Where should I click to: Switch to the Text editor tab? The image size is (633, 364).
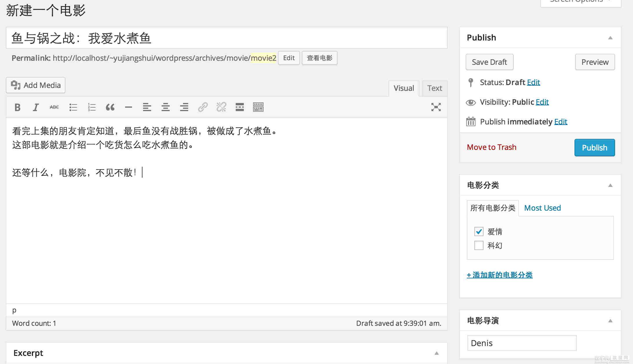[434, 88]
